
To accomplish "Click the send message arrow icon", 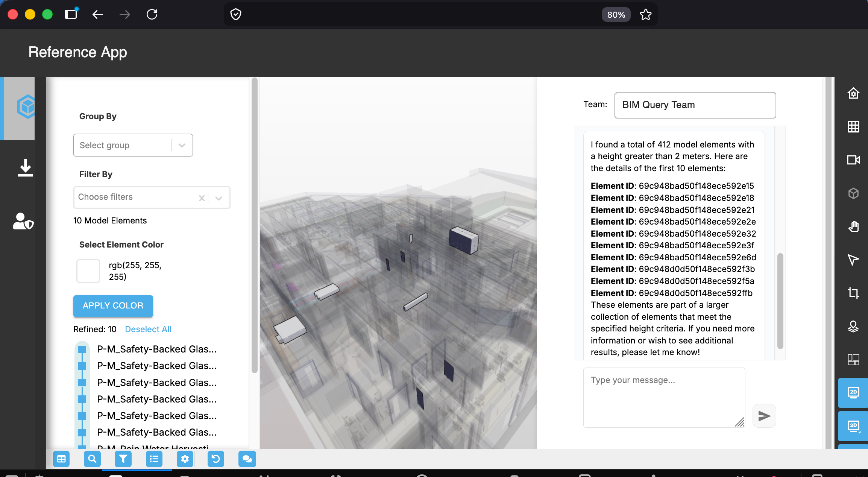I will tap(764, 416).
